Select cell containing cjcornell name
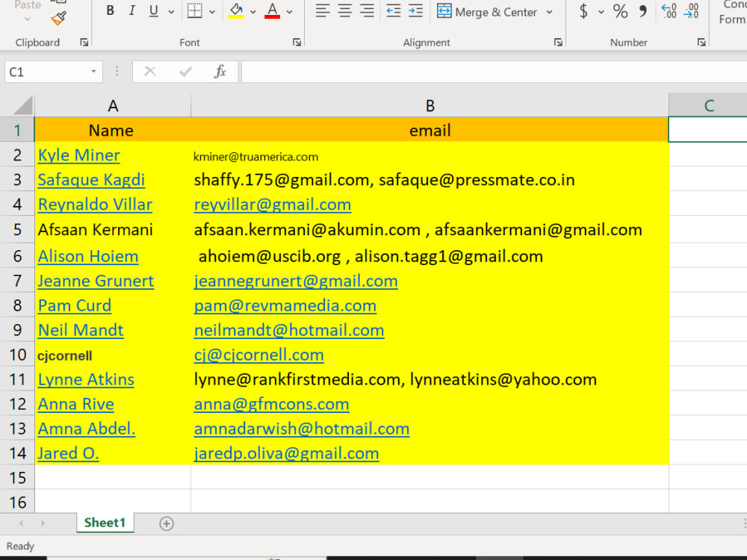Image resolution: width=747 pixels, height=560 pixels. coord(113,355)
